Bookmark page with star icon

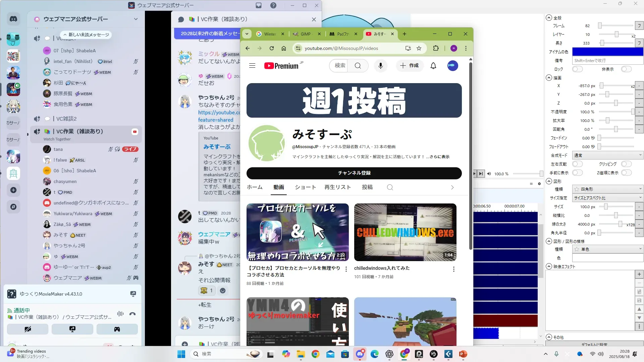pos(419,48)
